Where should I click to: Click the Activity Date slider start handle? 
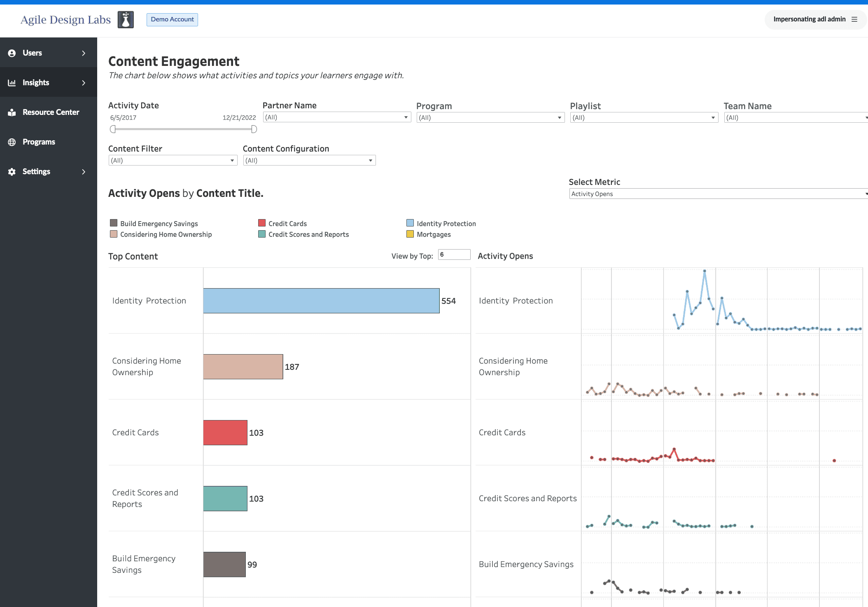click(113, 129)
